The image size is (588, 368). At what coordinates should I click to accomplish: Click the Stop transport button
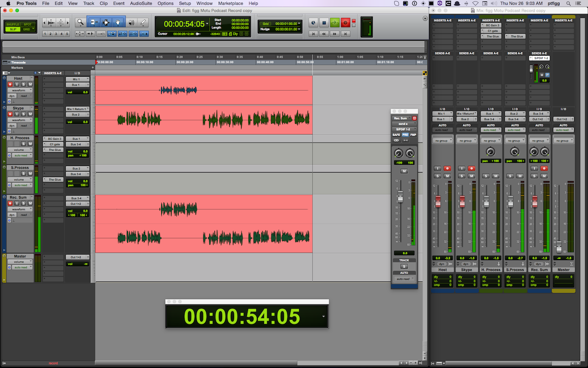tap(323, 22)
